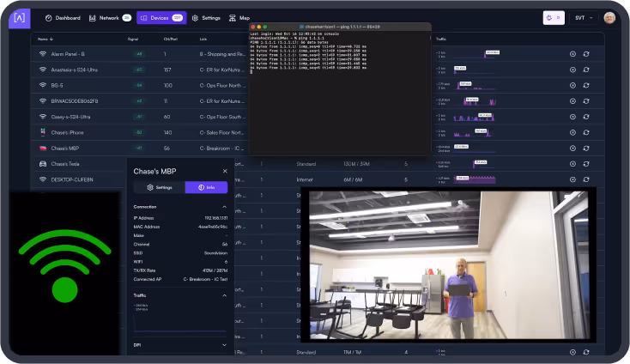630x364 pixels.
Task: Switch to the Network tab
Action: coord(110,18)
